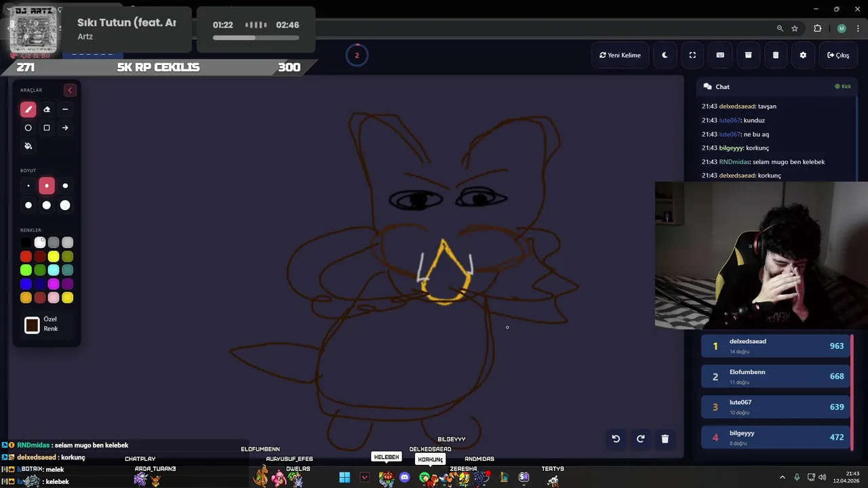Pick the dark gray color swatch
Image resolution: width=868 pixels, height=488 pixels.
pos(54,243)
